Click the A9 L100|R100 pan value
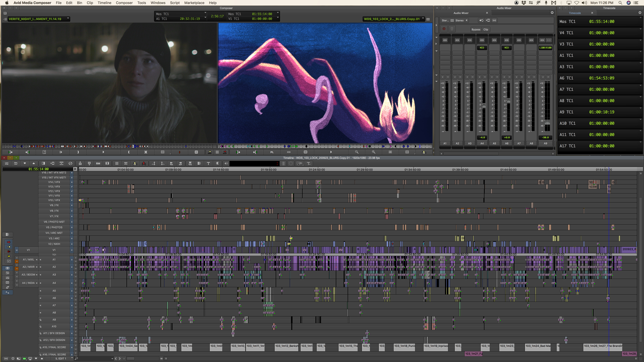 click(545, 48)
